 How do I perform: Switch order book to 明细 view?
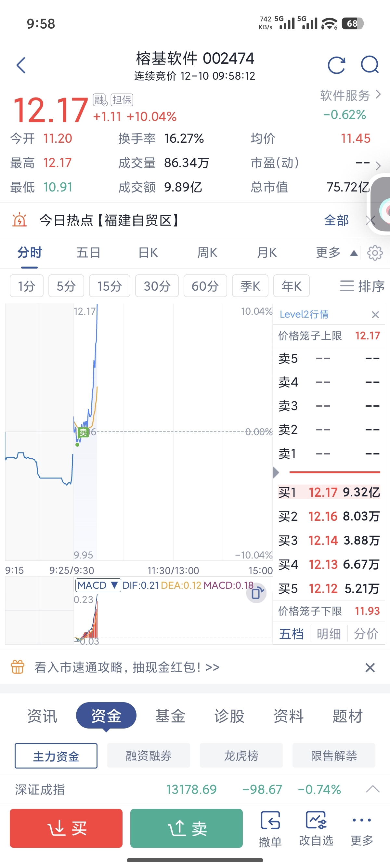(329, 634)
